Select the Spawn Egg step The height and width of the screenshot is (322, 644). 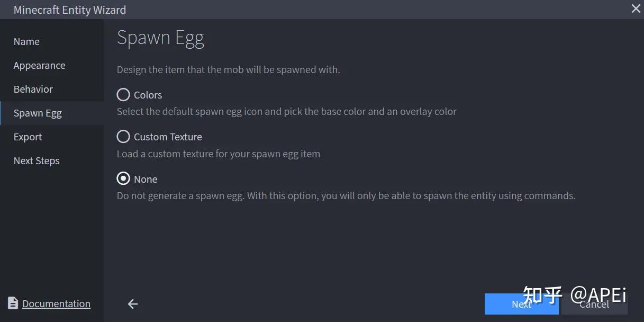pyautogui.click(x=38, y=113)
